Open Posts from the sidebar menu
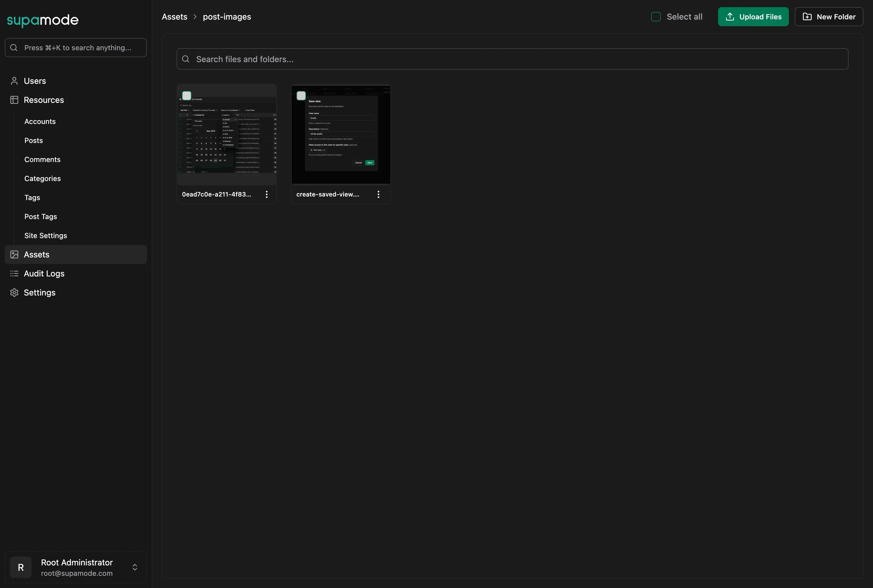 click(x=33, y=140)
